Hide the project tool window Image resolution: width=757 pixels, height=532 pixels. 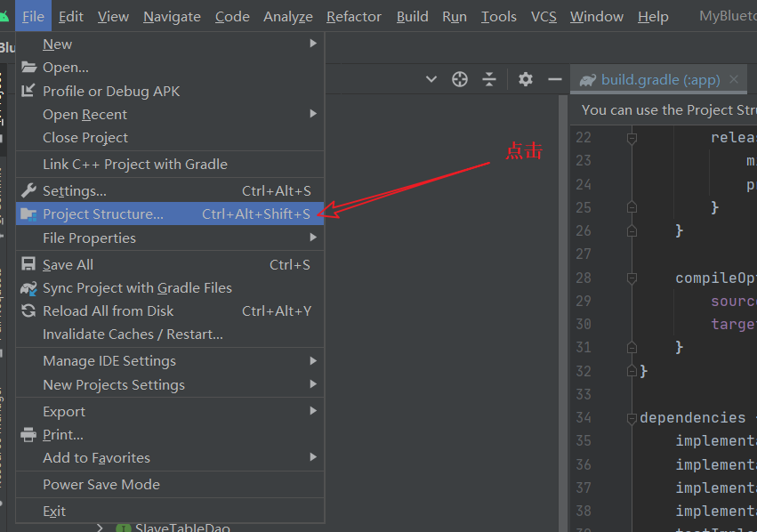click(x=555, y=78)
